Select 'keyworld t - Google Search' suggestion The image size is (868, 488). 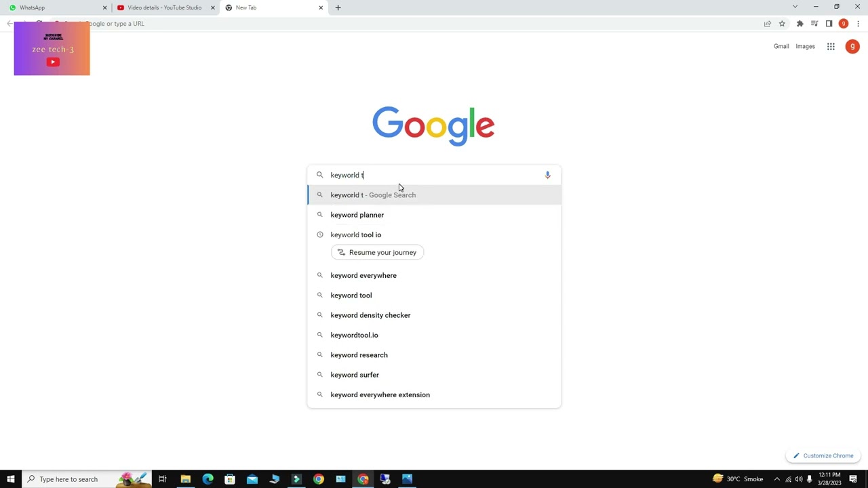434,195
